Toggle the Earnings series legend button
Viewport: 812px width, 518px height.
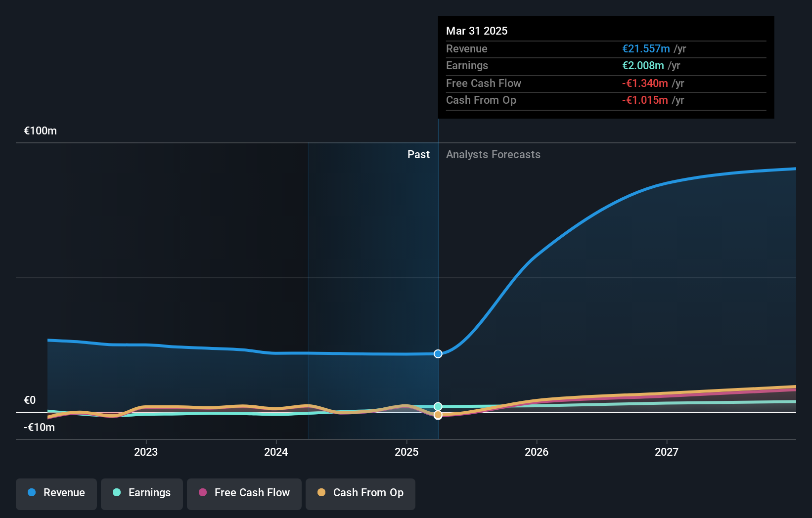(142, 494)
